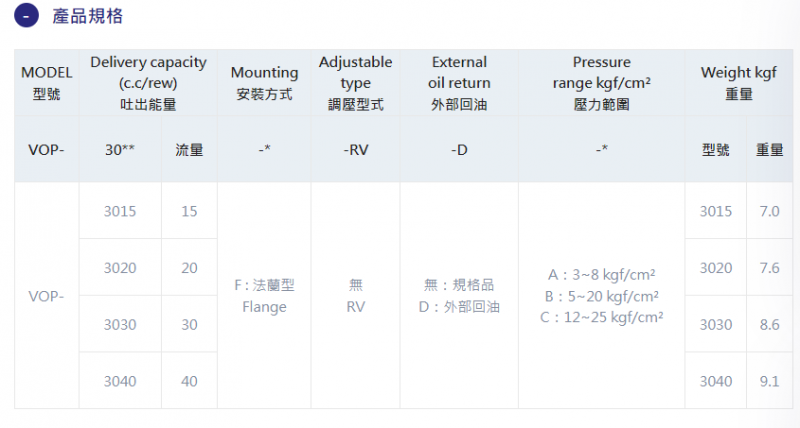This screenshot has width=800, height=428.
Task: Select the 流量 40 value cell
Action: click(189, 381)
